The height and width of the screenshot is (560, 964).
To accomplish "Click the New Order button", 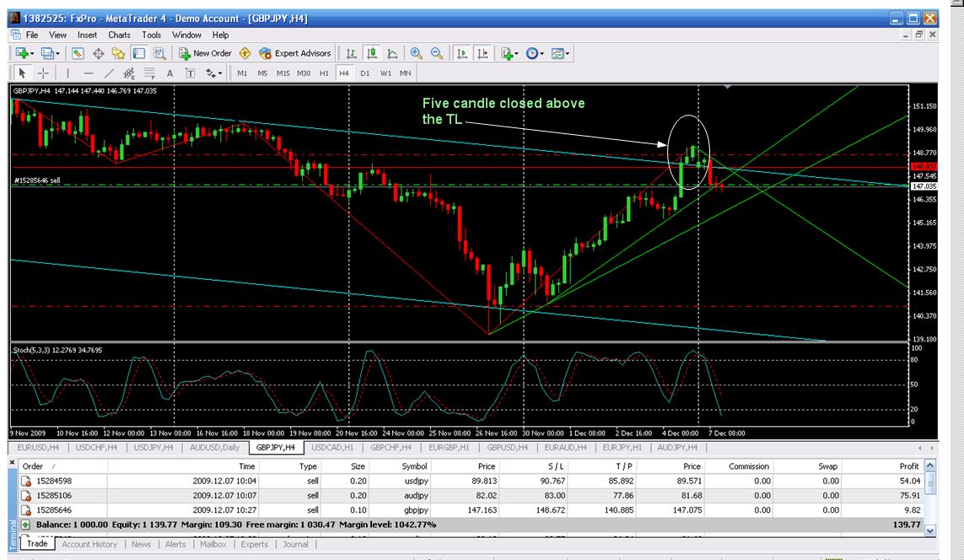I will coord(205,53).
